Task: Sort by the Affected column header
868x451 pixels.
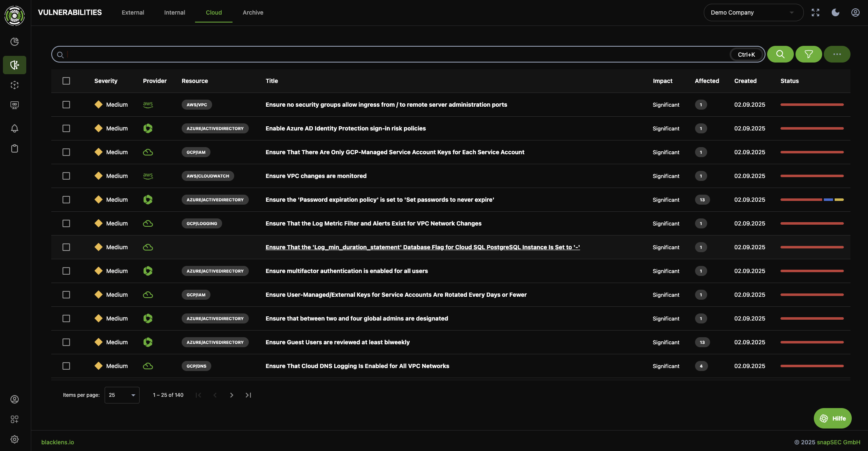Action: pyautogui.click(x=707, y=81)
